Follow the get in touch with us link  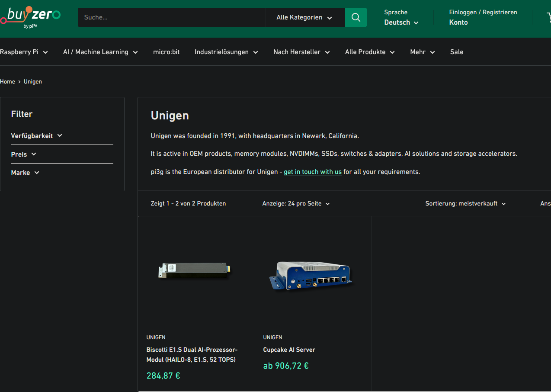pos(313,172)
